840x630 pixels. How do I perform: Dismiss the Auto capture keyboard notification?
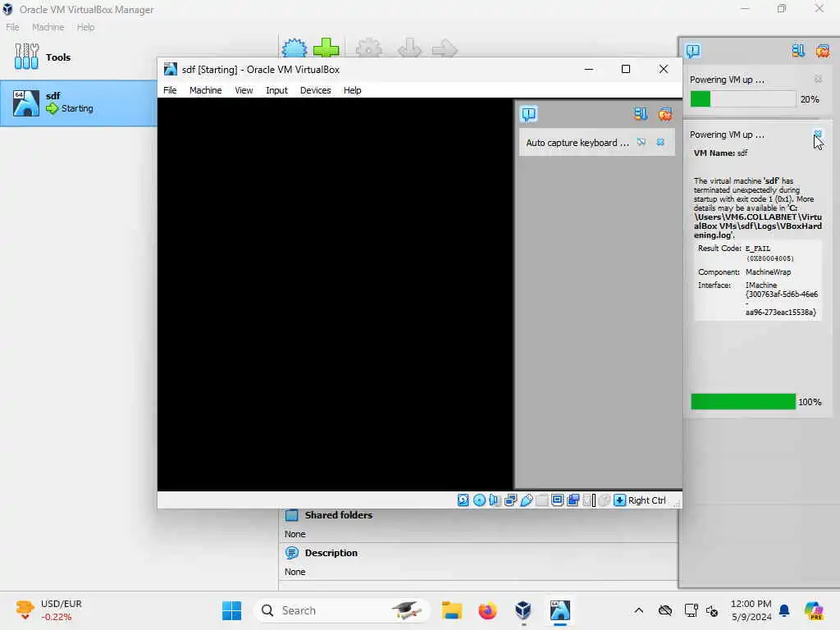tap(660, 142)
